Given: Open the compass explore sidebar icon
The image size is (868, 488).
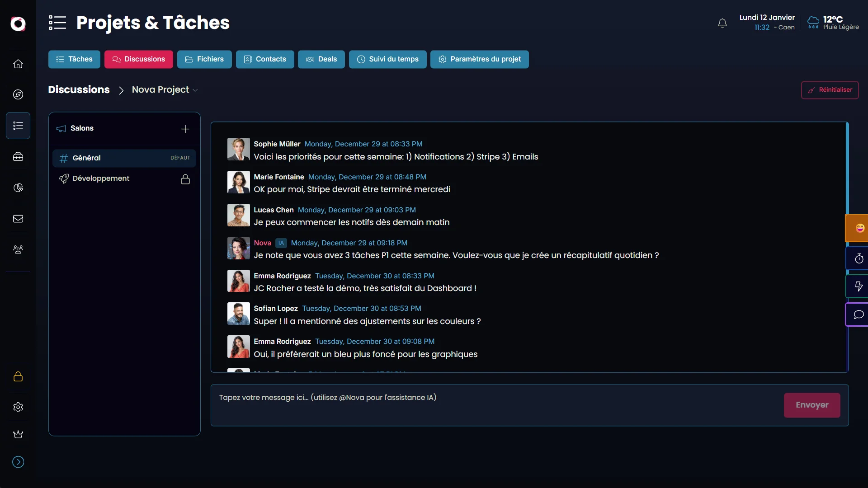Looking at the screenshot, I should [18, 94].
